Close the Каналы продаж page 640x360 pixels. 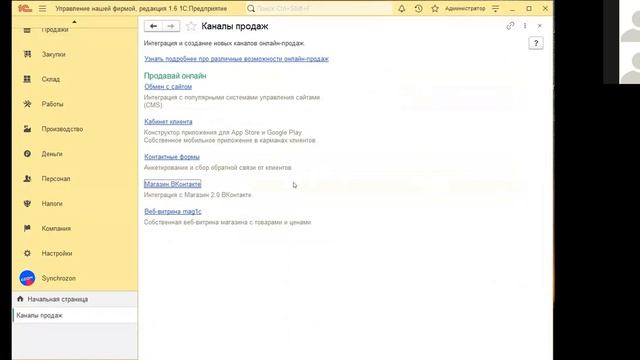[x=540, y=26]
